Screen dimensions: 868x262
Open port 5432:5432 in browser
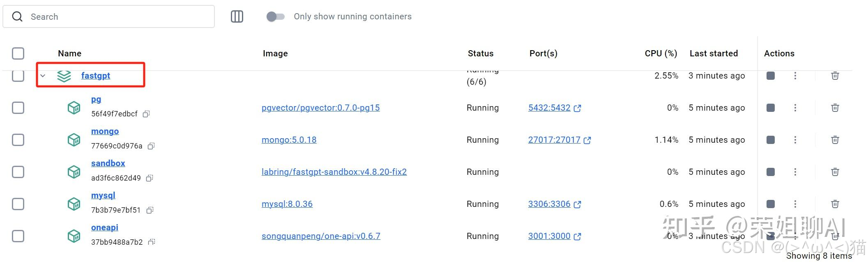[x=555, y=108]
